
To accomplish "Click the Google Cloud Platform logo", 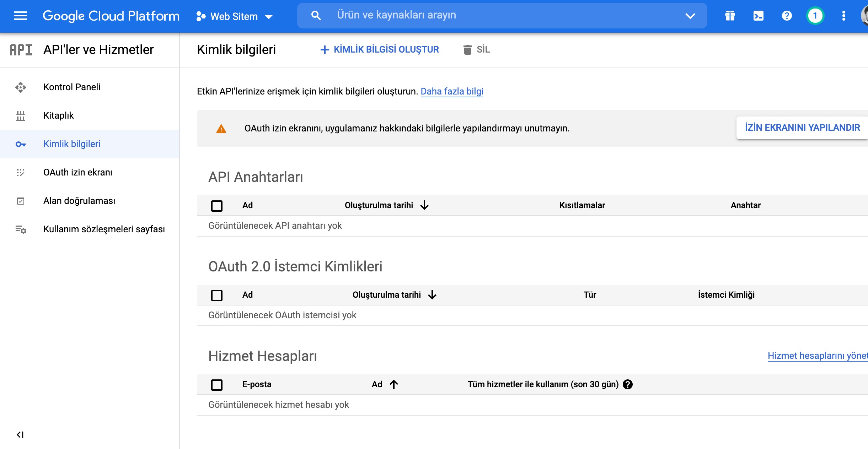I will (x=111, y=16).
